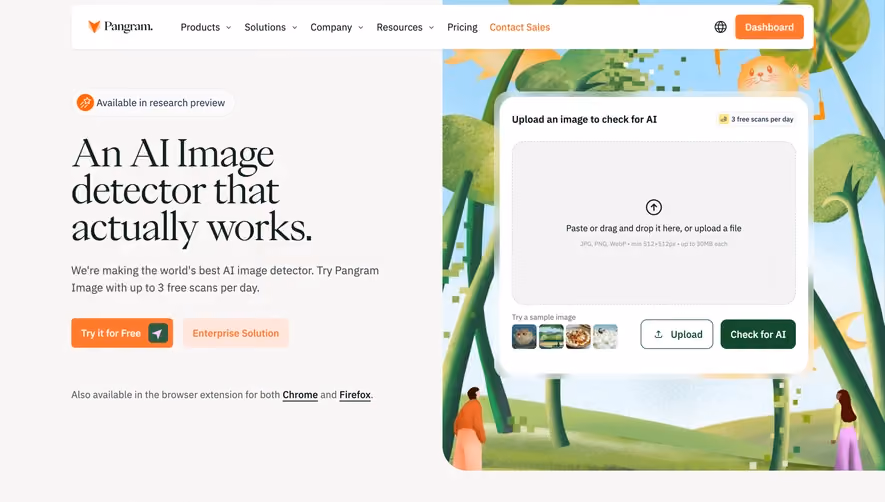Click the Upload button
885x502 pixels.
676,334
